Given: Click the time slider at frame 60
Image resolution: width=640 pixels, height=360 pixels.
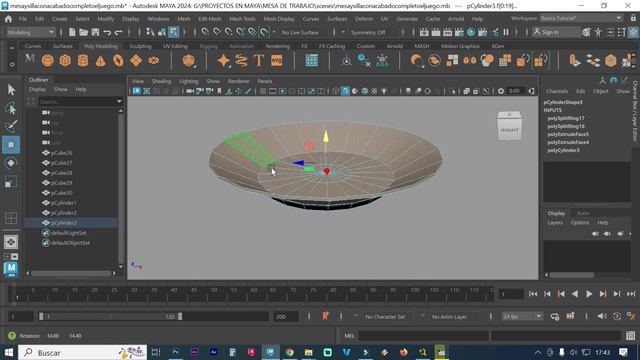Looking at the screenshot, I should [x=253, y=293].
